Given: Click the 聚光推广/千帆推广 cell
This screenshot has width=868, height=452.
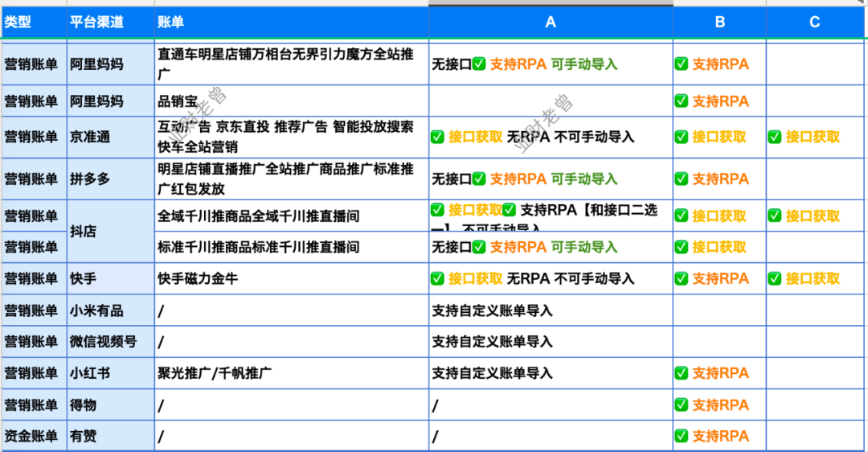Looking at the screenshot, I should (292, 373).
